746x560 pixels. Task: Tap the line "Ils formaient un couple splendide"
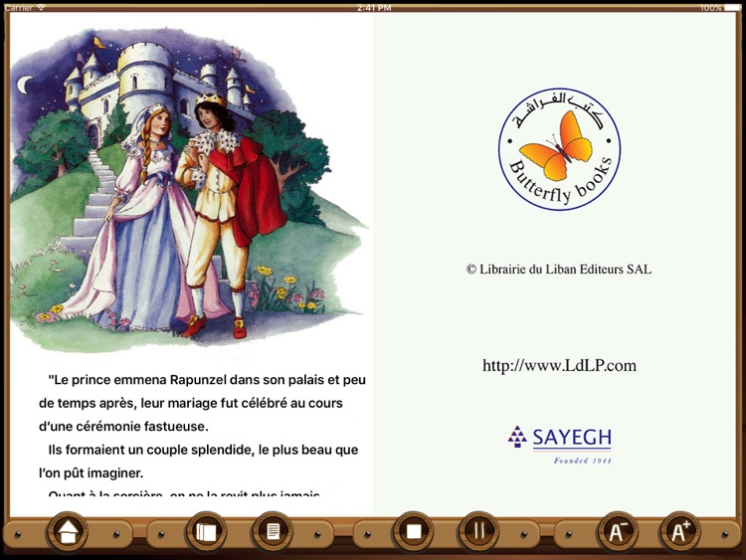[x=203, y=450]
